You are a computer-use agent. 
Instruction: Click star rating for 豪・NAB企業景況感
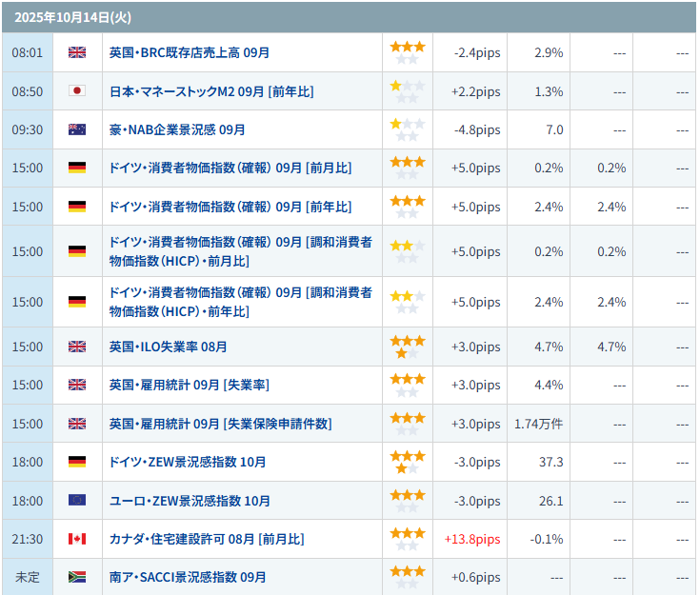point(407,129)
